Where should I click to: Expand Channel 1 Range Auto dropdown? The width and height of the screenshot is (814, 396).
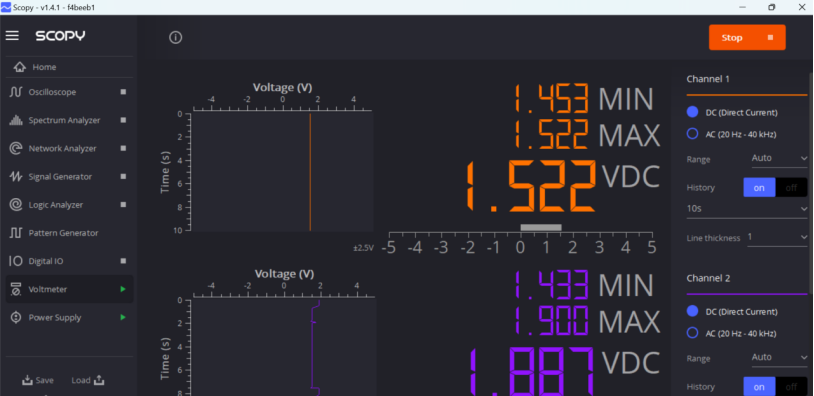[x=779, y=158]
